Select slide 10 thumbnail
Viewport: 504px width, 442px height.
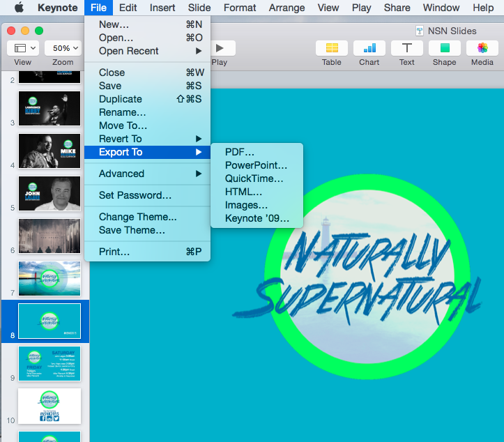point(49,406)
